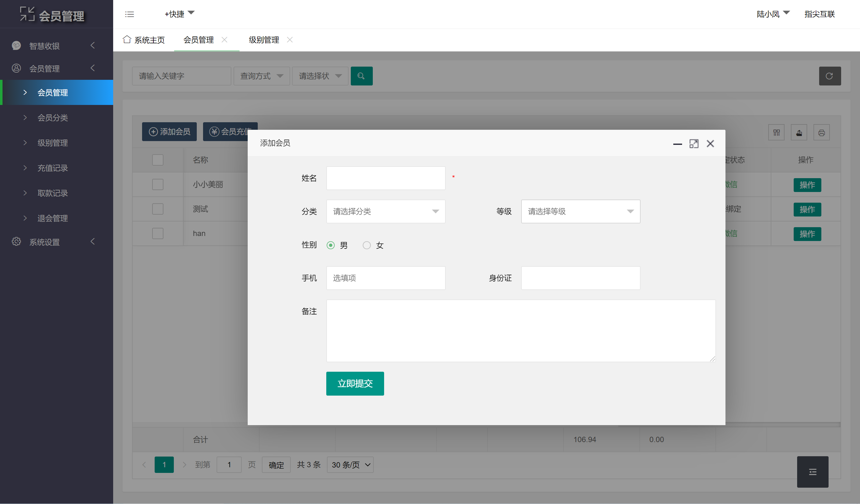Screen dimensions: 860x504
Task: Select the 会员管理 tab
Action: click(x=198, y=40)
